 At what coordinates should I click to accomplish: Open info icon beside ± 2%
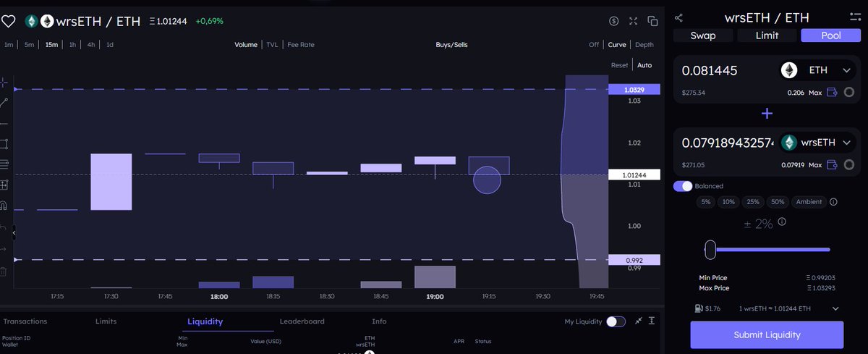(782, 222)
